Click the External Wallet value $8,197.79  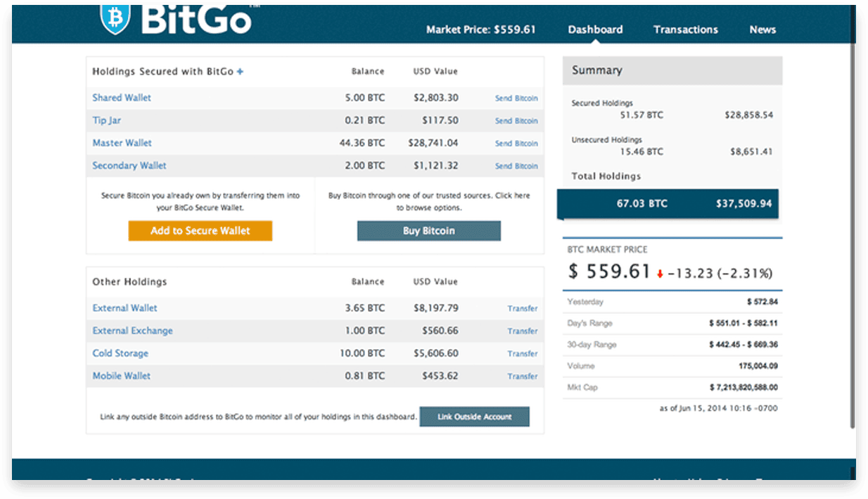(436, 308)
